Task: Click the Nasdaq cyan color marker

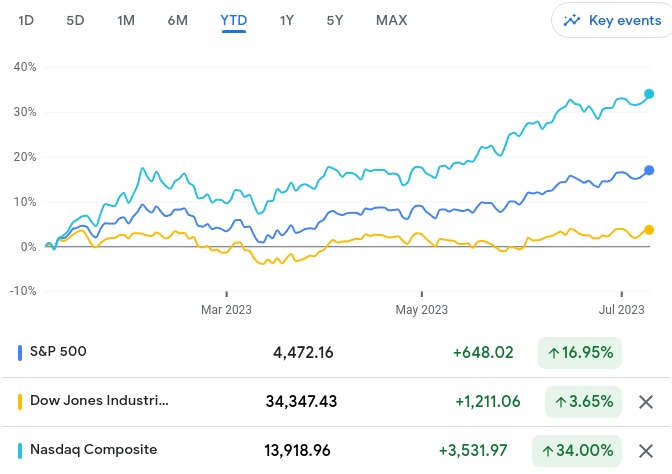Action: pos(20,451)
